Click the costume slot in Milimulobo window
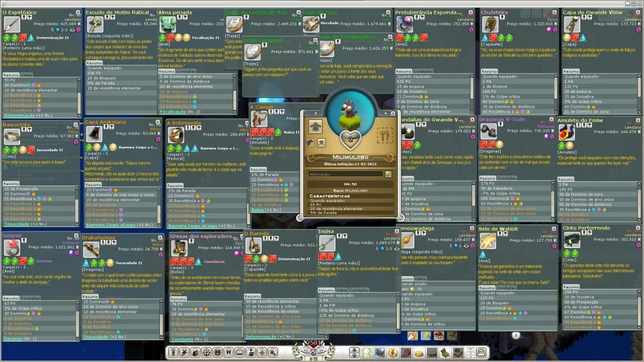 [x=316, y=126]
